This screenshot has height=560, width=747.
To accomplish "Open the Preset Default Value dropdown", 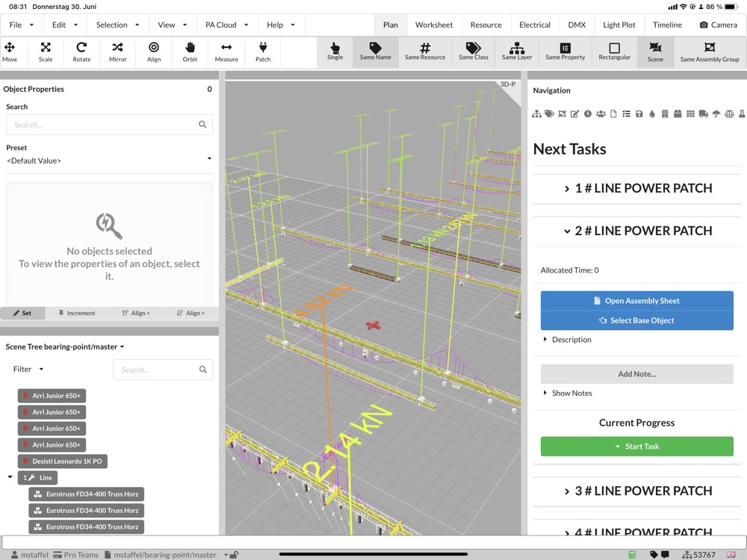I will tap(109, 161).
